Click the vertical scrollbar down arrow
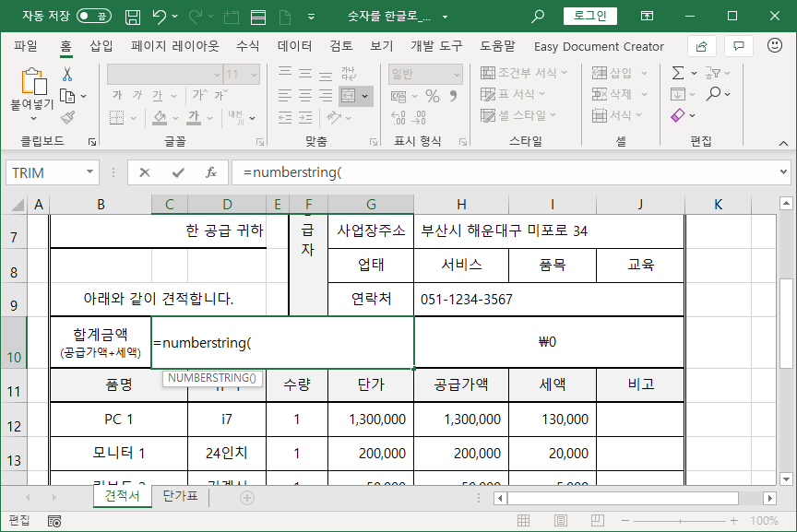Screen dimensions: 797x532 (786, 479)
